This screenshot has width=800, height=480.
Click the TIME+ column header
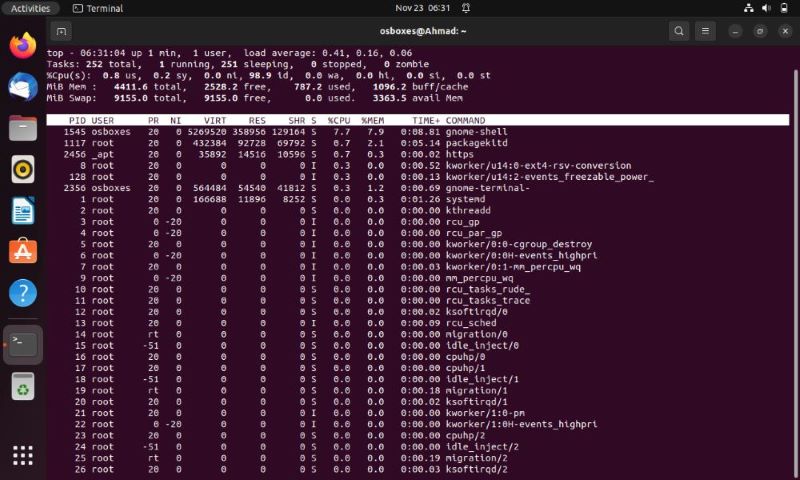(426, 120)
